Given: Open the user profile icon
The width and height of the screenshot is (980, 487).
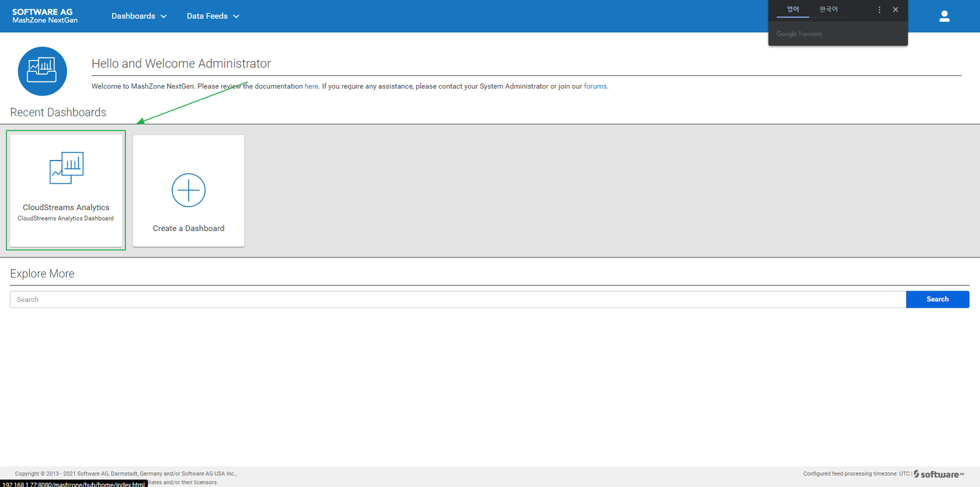Looking at the screenshot, I should 944,17.
